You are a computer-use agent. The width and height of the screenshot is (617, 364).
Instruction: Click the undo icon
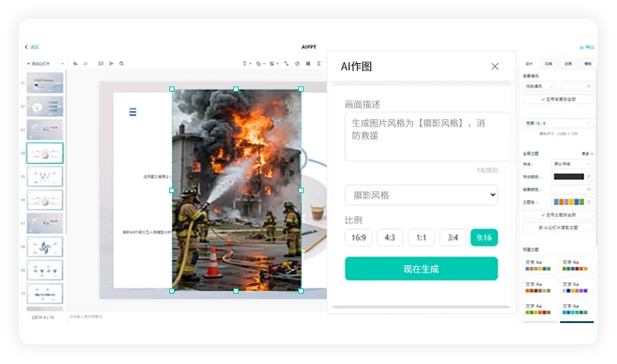pyautogui.click(x=75, y=63)
